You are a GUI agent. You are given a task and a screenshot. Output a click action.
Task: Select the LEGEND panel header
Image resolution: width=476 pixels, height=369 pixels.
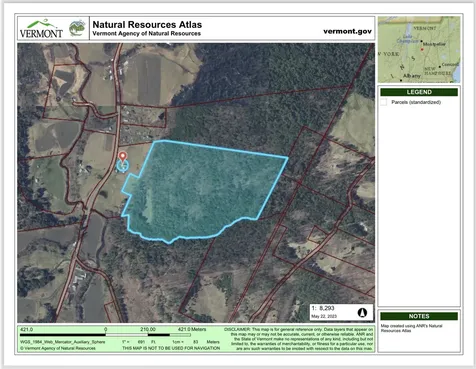point(419,92)
